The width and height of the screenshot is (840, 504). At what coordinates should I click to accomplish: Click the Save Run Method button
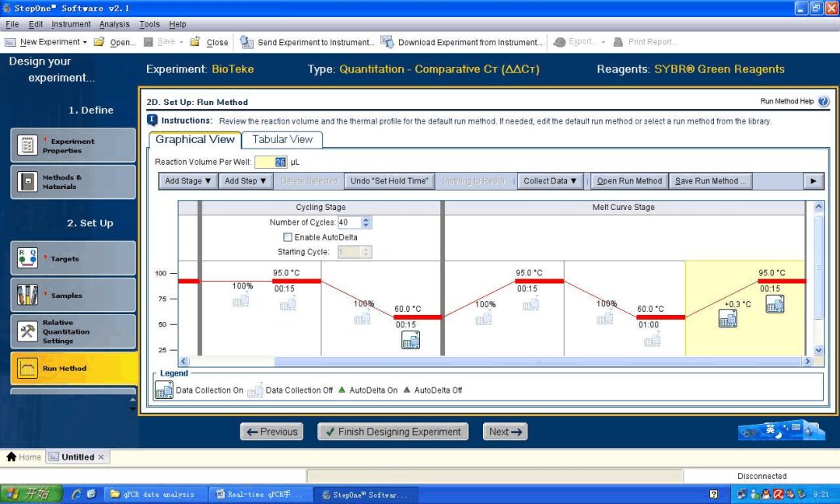point(710,181)
